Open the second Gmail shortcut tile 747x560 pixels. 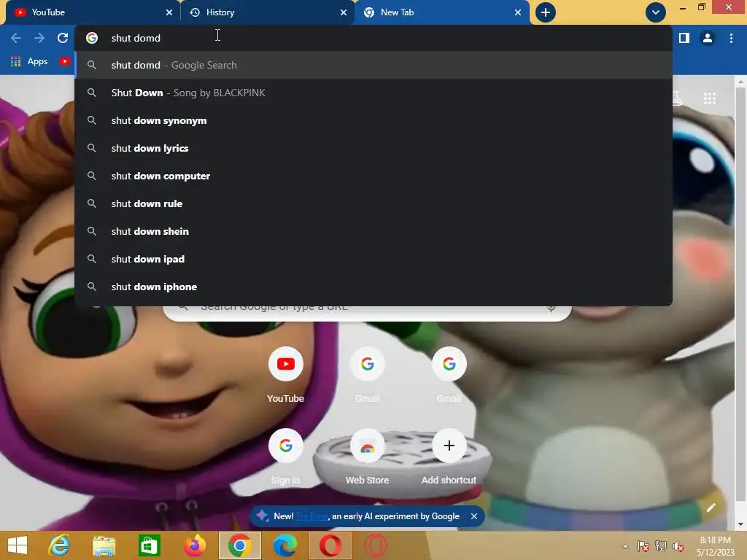tap(449, 376)
